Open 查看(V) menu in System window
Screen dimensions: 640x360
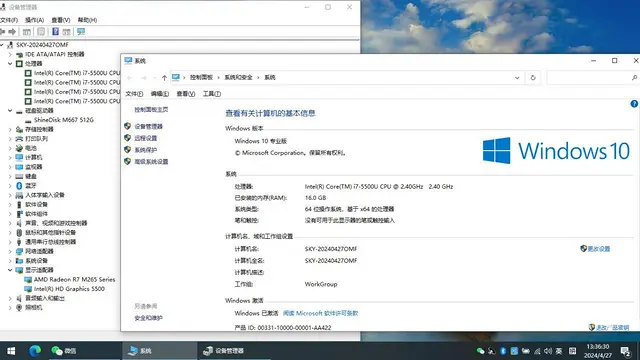pos(186,94)
